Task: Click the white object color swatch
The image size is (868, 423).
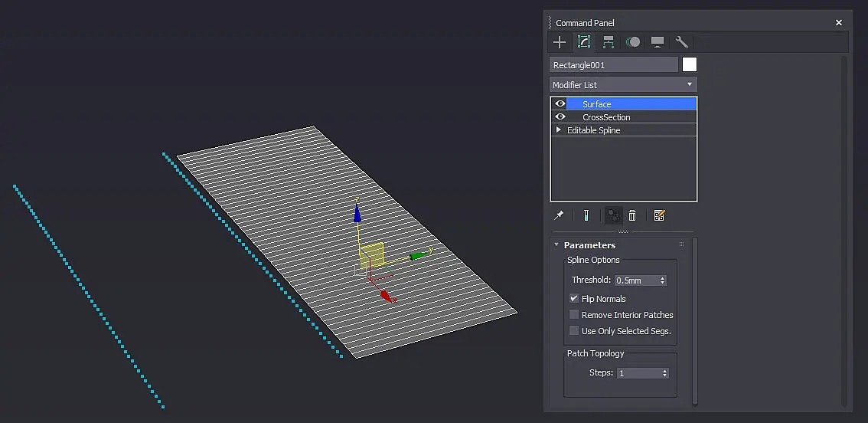Action: click(689, 64)
